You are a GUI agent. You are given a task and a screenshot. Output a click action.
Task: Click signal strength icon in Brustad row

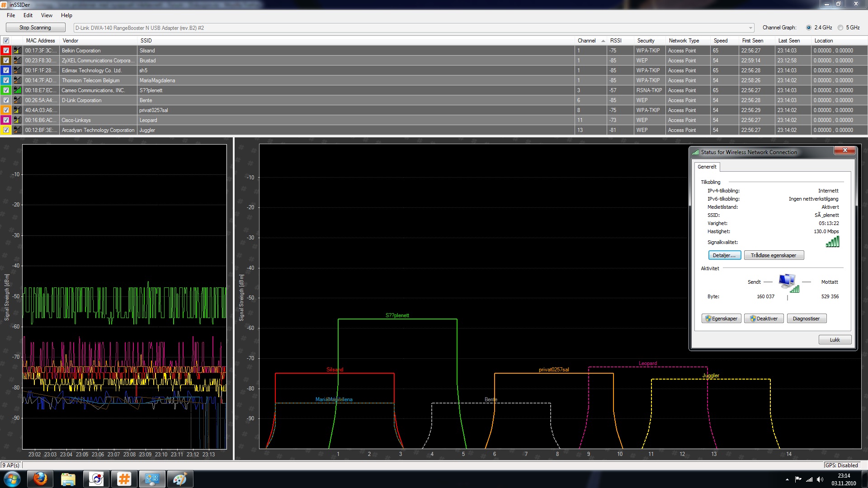[x=17, y=61]
